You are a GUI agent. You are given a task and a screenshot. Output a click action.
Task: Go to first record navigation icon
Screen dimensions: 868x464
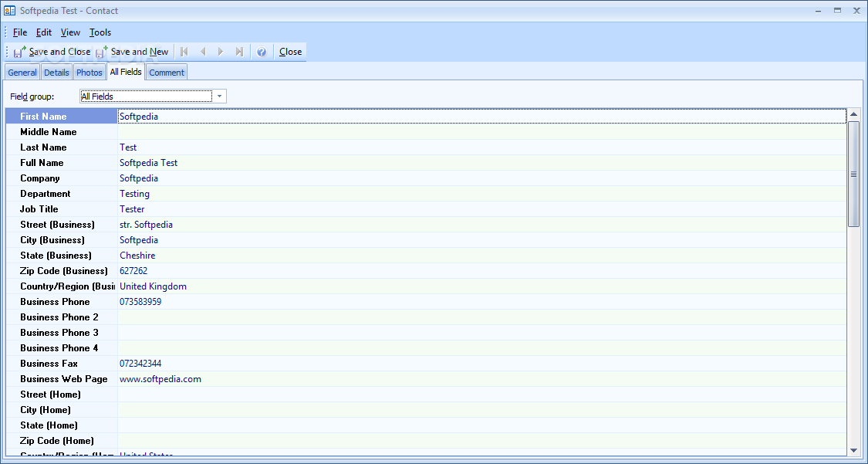tap(184, 52)
